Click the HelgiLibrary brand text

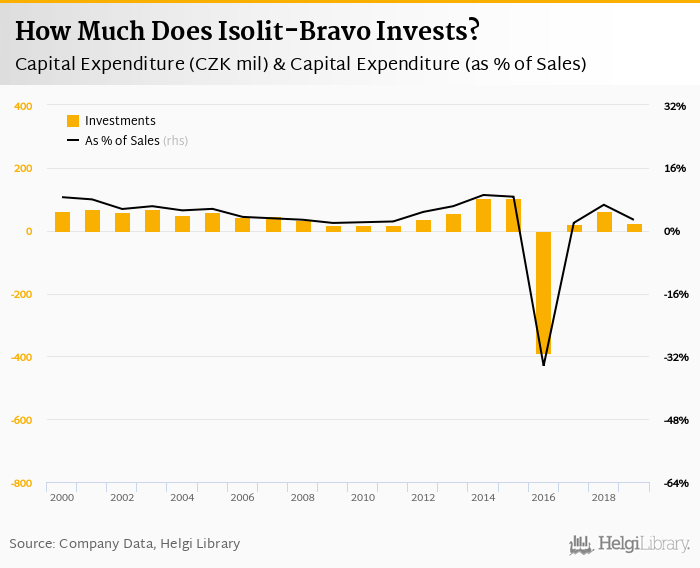643,545
